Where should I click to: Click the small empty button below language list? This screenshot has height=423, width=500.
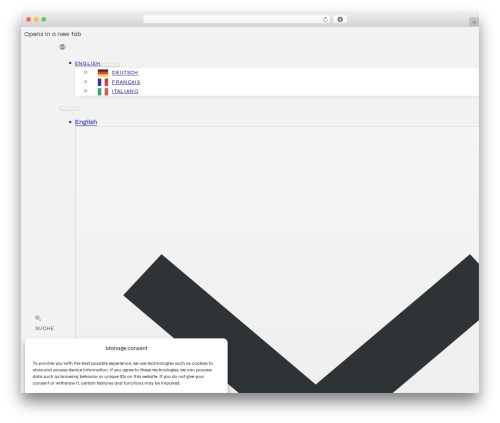point(69,109)
